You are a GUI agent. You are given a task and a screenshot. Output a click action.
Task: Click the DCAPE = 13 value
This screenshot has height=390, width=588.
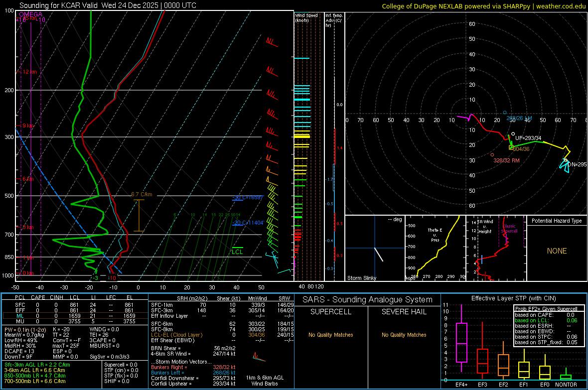pyautogui.click(x=19, y=351)
